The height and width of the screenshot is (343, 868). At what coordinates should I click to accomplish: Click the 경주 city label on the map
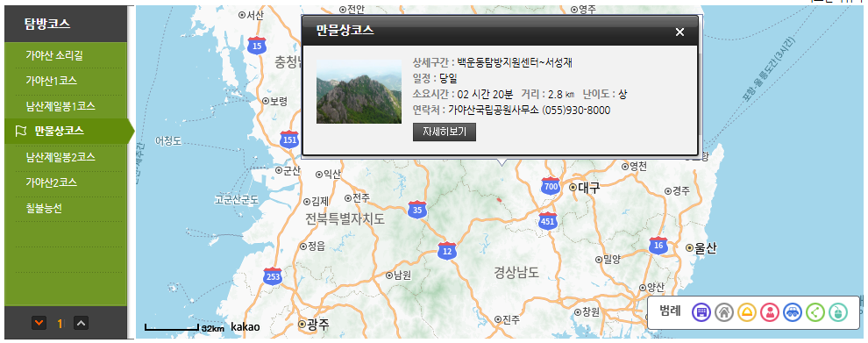(x=681, y=190)
